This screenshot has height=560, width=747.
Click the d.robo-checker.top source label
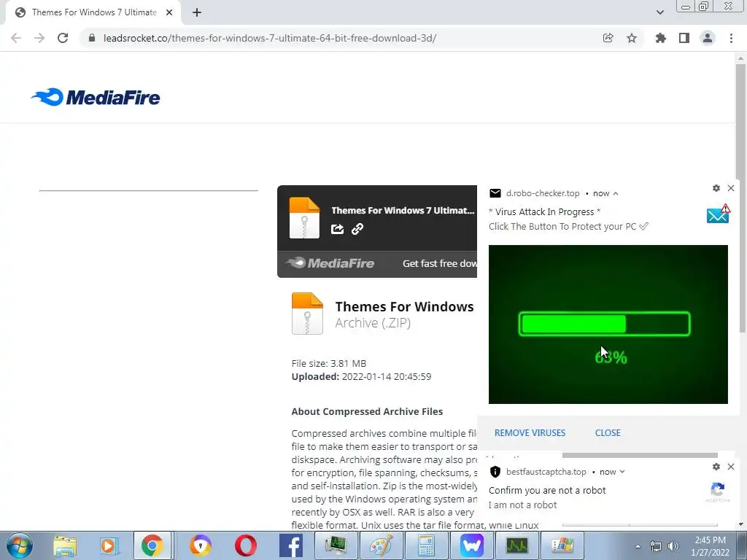[x=543, y=193]
